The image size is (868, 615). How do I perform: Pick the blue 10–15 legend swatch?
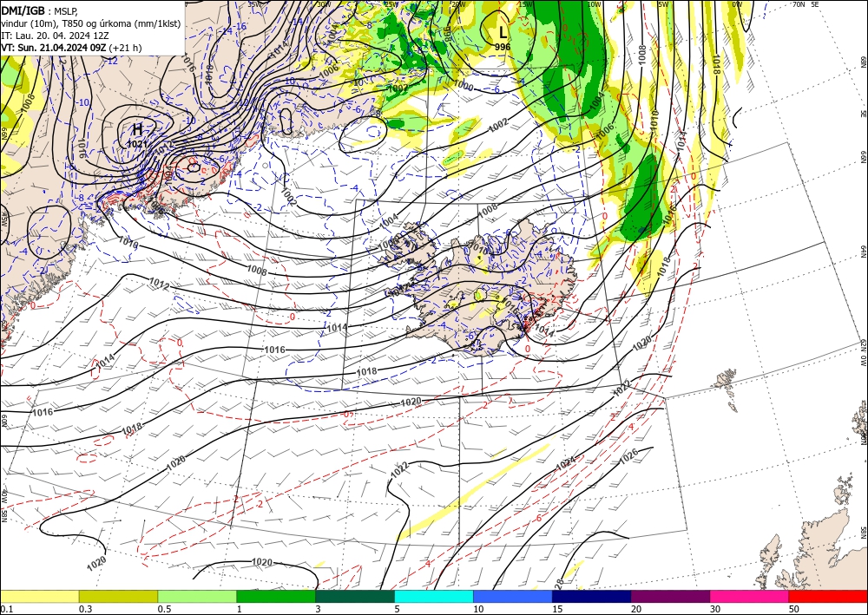(x=513, y=596)
